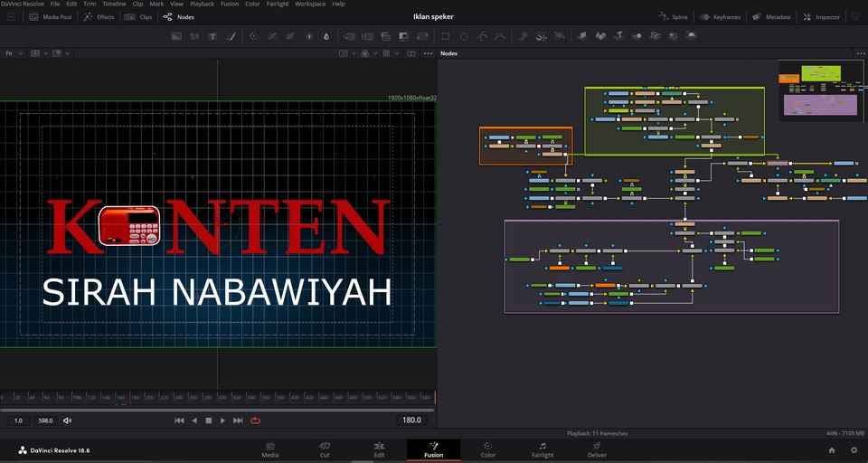Screen dimensions: 868x463
Task: Open project manager home icon
Action: click(832, 450)
